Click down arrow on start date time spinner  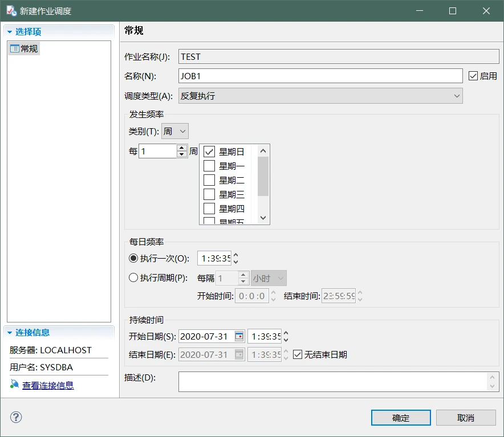[x=286, y=340]
